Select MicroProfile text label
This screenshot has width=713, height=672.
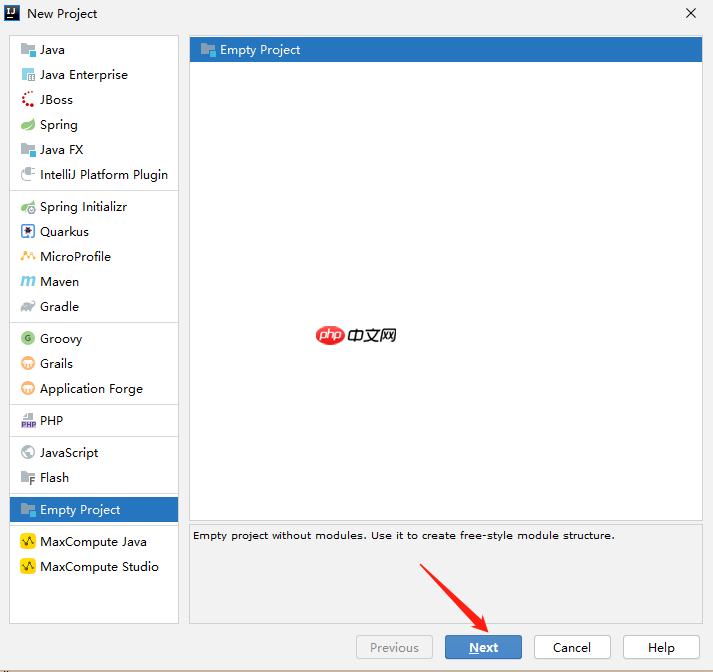click(75, 256)
